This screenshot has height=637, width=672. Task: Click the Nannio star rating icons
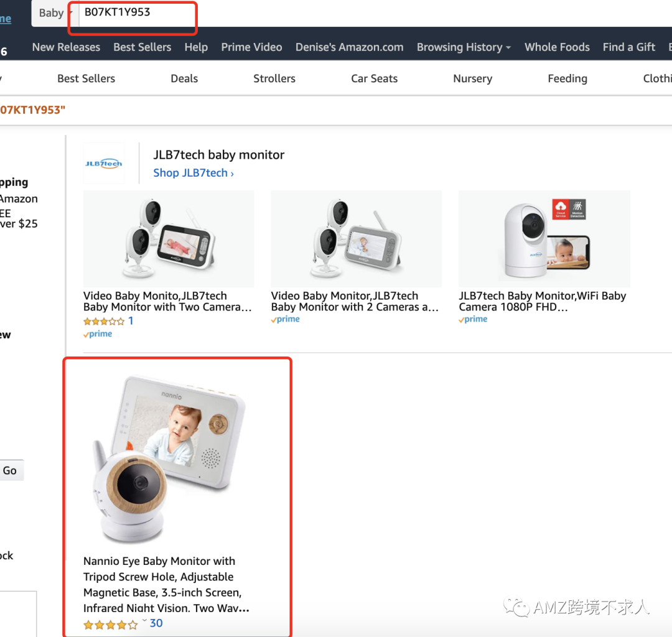click(x=111, y=625)
